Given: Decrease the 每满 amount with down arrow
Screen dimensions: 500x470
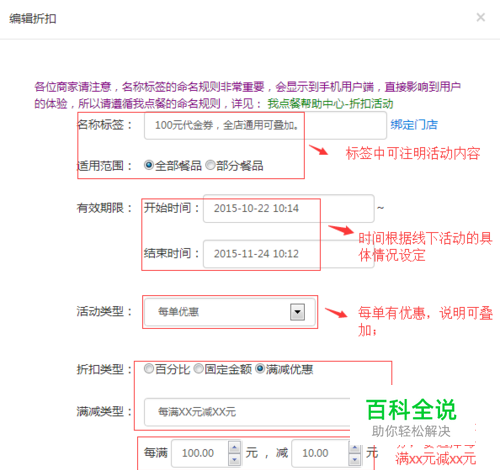Looking at the screenshot, I should click(x=234, y=460).
